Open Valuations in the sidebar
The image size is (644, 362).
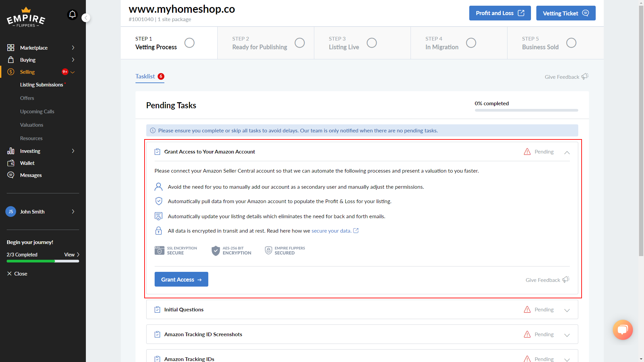coord(32,125)
